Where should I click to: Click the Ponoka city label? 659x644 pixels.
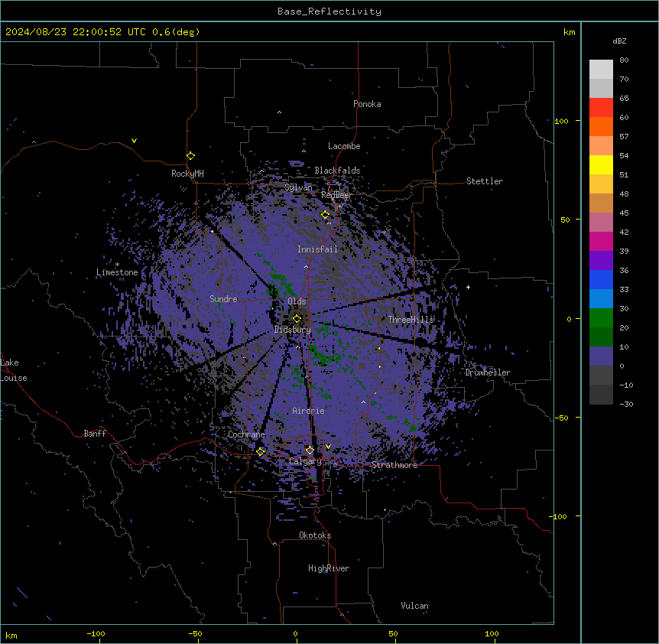pyautogui.click(x=367, y=104)
